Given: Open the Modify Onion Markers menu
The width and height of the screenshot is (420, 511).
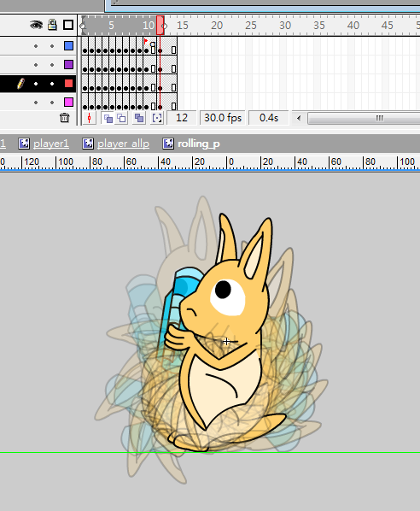Looking at the screenshot, I should (157, 118).
